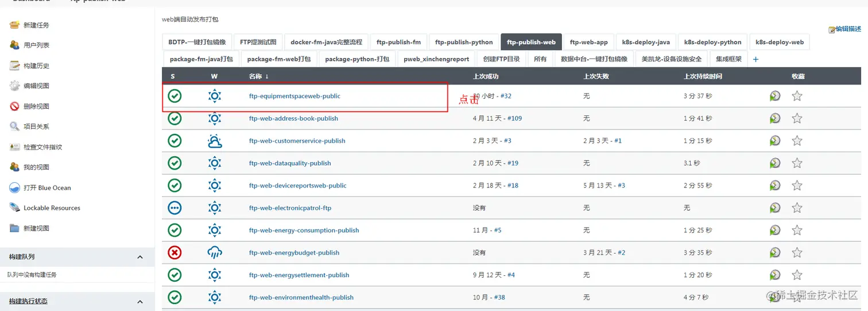The image size is (868, 311).
Task: Click sunny weather icon of ftp-web-dataquality-publish
Action: [215, 163]
